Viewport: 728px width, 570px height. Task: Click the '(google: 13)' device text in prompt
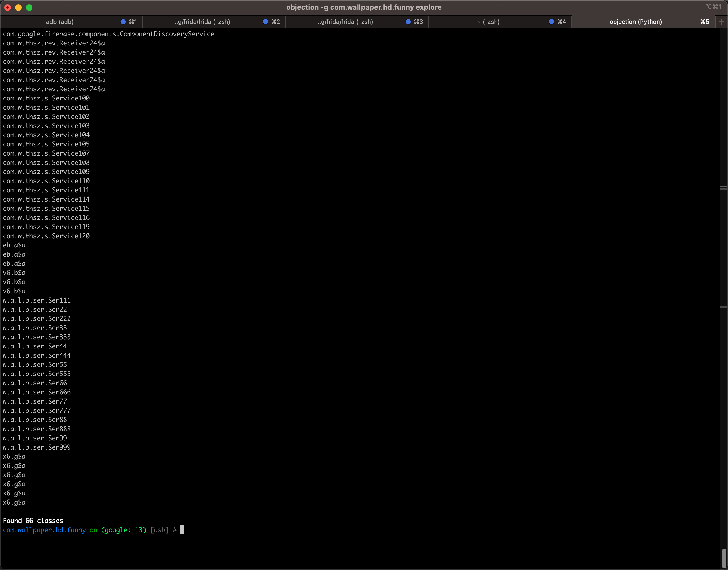pyautogui.click(x=124, y=530)
